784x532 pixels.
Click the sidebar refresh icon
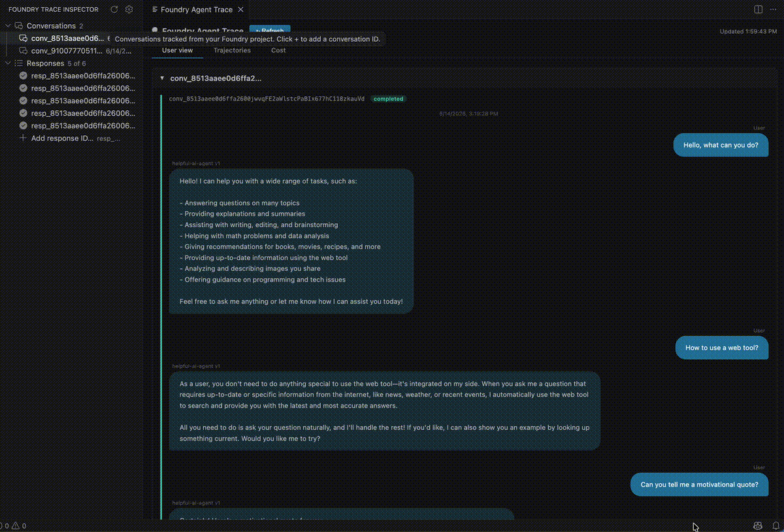tap(114, 10)
